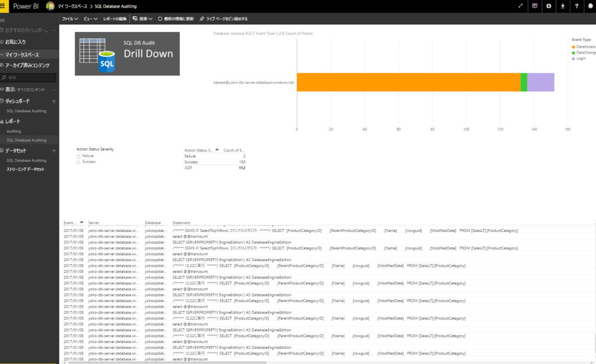
Task: Open the auditlog report link
Action: coord(14,131)
